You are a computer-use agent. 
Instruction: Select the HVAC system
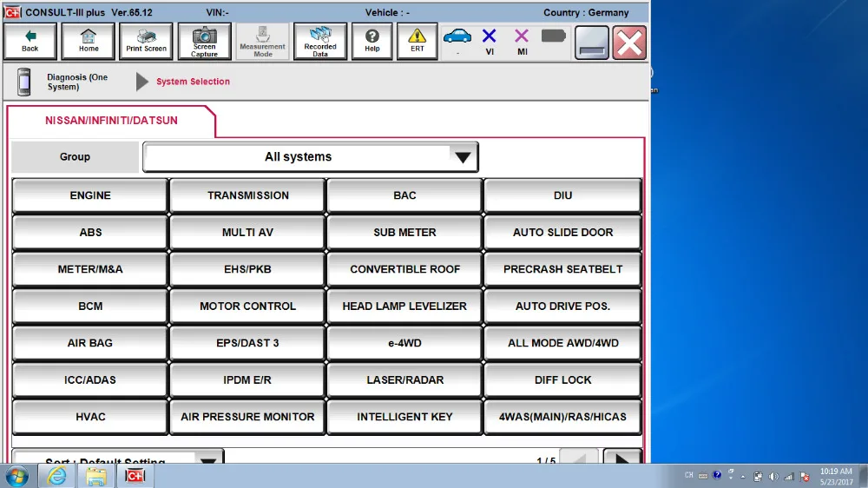90,417
